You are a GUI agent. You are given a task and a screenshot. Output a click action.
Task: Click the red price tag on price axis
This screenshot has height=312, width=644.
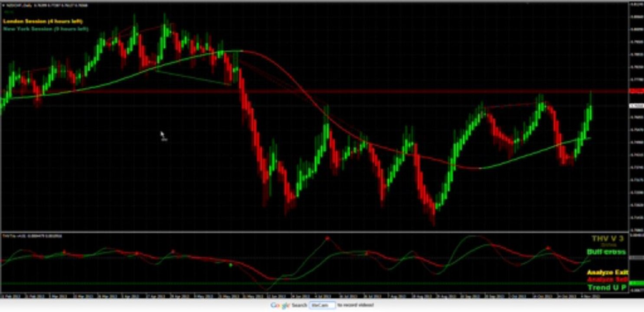click(x=637, y=91)
